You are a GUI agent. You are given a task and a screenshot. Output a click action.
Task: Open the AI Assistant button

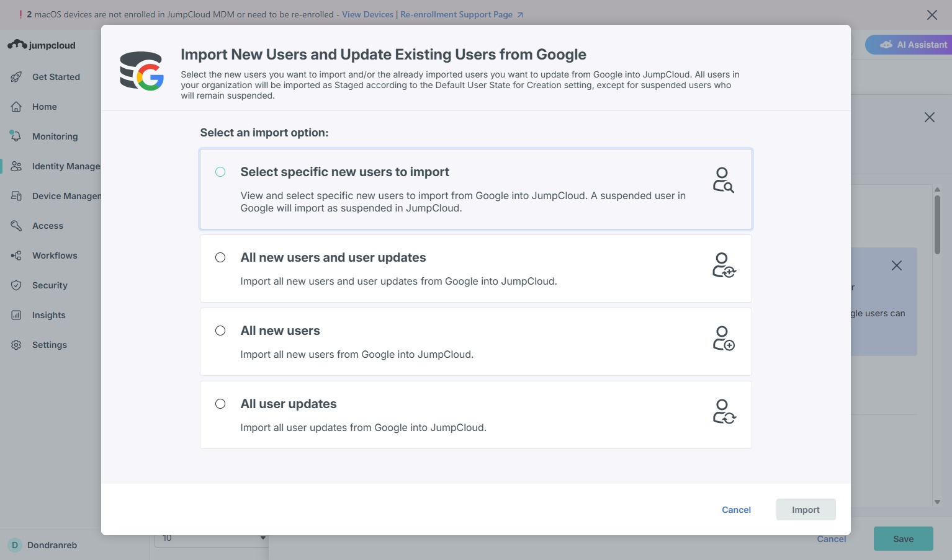909,45
